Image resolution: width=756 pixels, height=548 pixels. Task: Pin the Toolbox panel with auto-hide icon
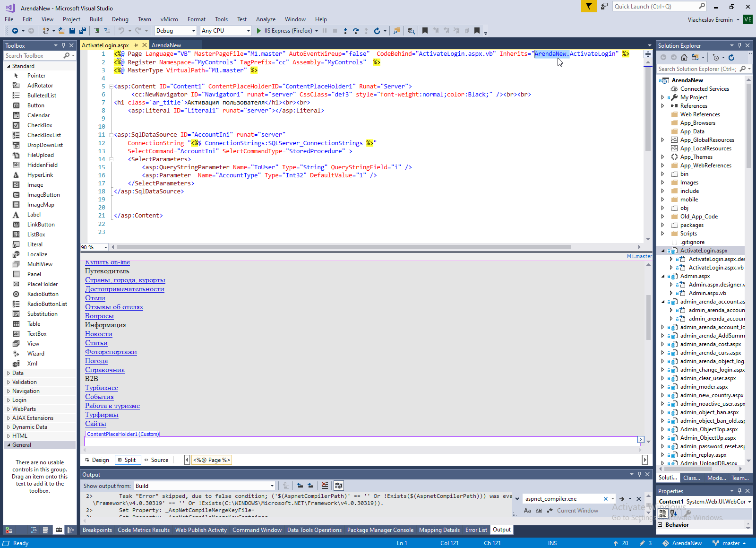point(63,45)
